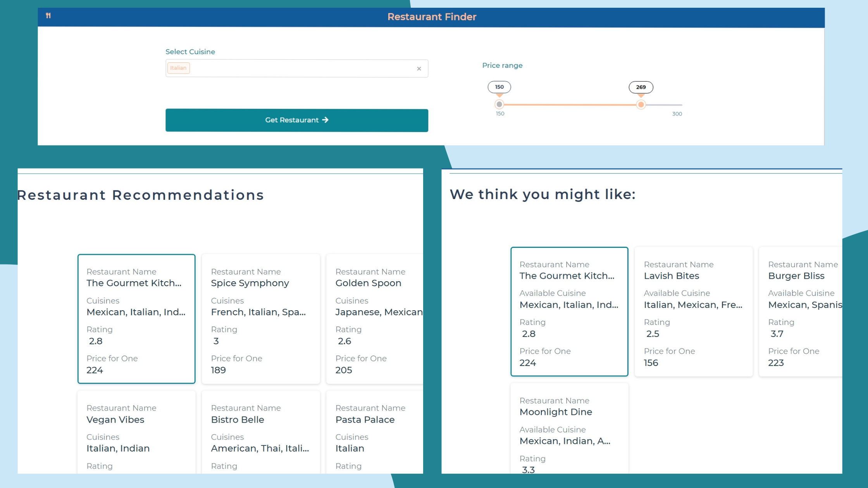Image resolution: width=868 pixels, height=488 pixels.
Task: Click the Restaurant Recommendations heading
Action: tap(141, 195)
